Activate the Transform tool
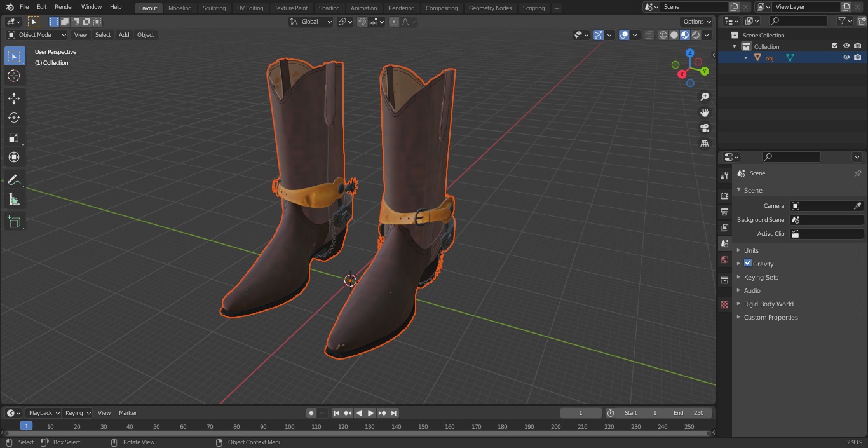Screen dimensions: 868x448 (14, 157)
